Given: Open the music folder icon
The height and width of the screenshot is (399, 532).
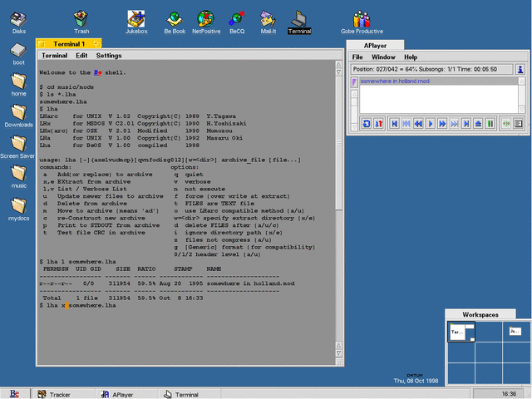Looking at the screenshot, I should coord(18,177).
